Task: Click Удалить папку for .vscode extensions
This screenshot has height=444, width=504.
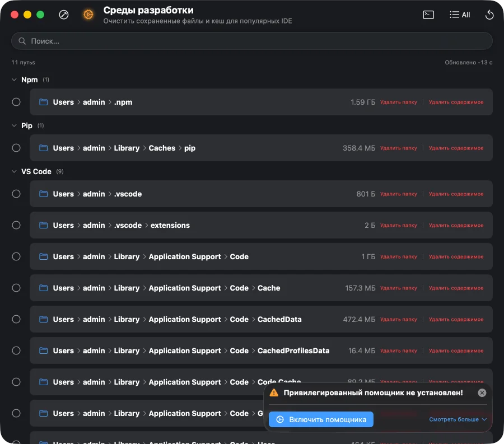Action: click(x=399, y=225)
